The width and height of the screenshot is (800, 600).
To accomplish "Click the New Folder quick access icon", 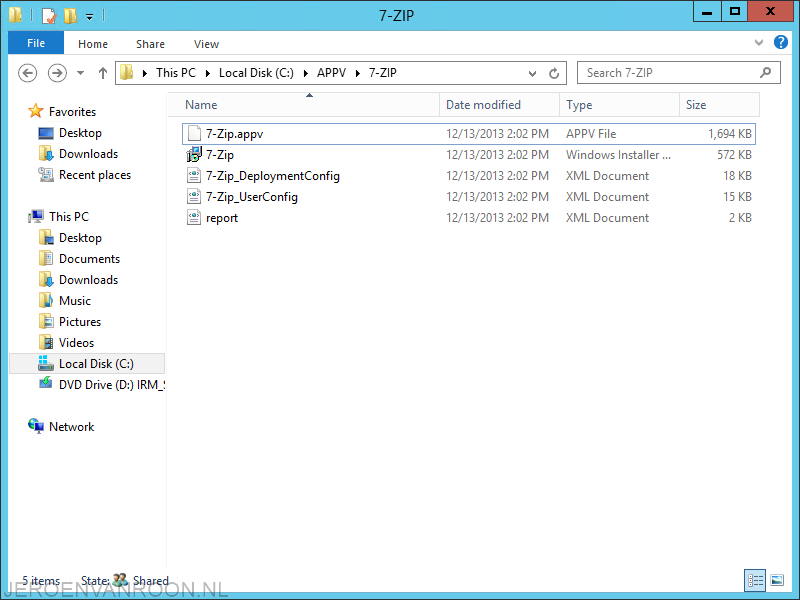I will [70, 16].
